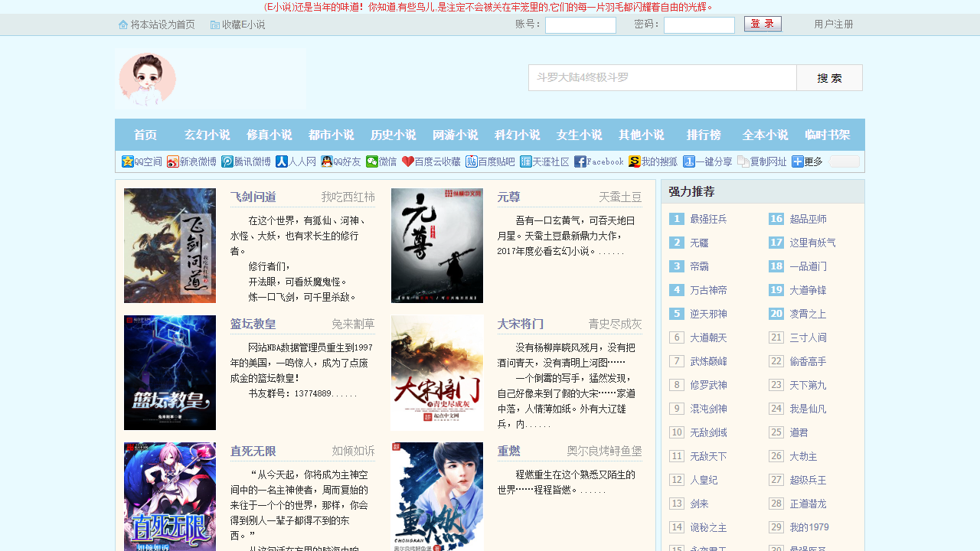
Task: Click the bookmark icon for 收藏E小说
Action: point(215,24)
